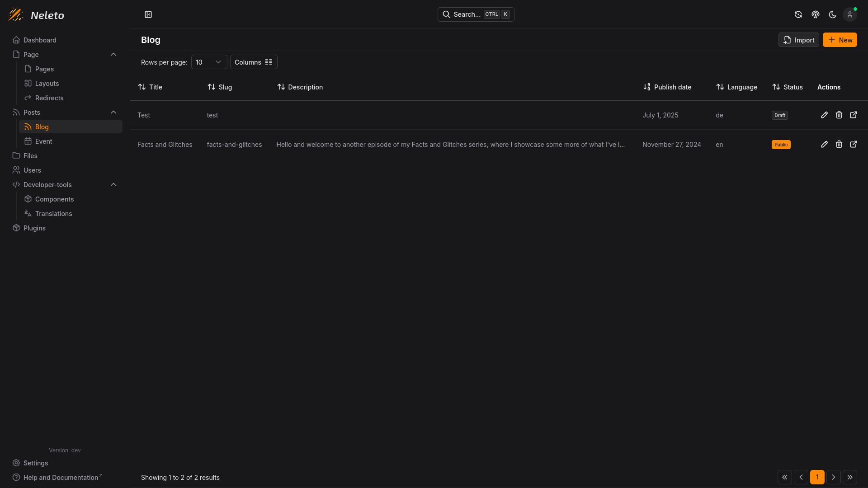
Task: Collapse the Posts sidebar section
Action: [113, 113]
